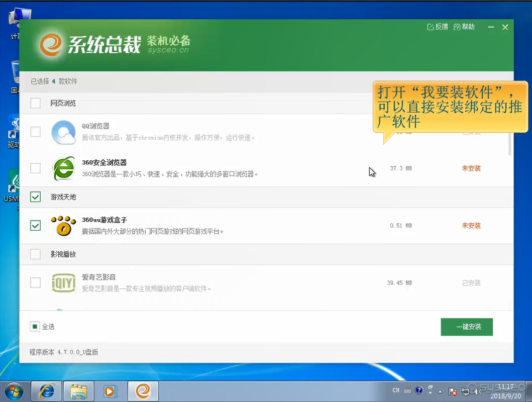The image size is (532, 402).
Task: Click the volume speaker tray icon
Action: (478, 392)
